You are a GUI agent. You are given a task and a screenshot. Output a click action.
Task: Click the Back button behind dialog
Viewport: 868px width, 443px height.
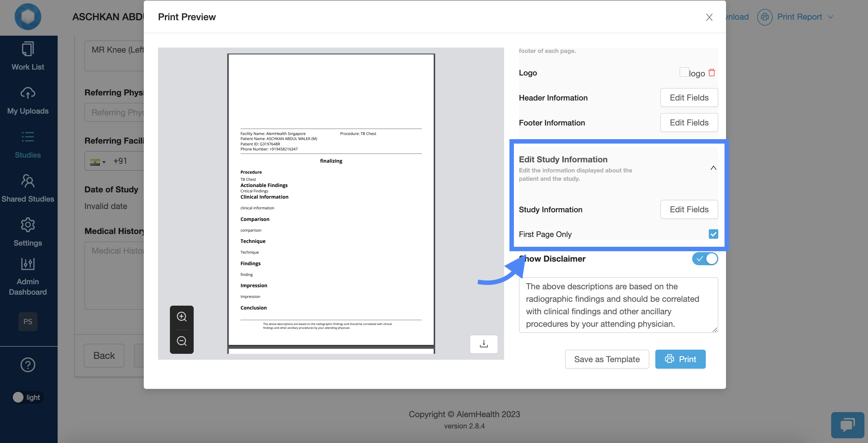pyautogui.click(x=104, y=355)
